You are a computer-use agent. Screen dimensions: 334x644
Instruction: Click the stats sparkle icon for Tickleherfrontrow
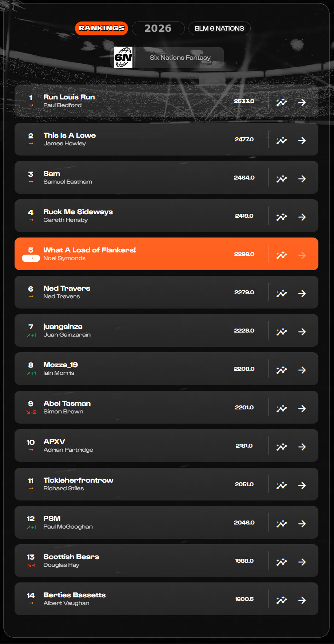[282, 486]
